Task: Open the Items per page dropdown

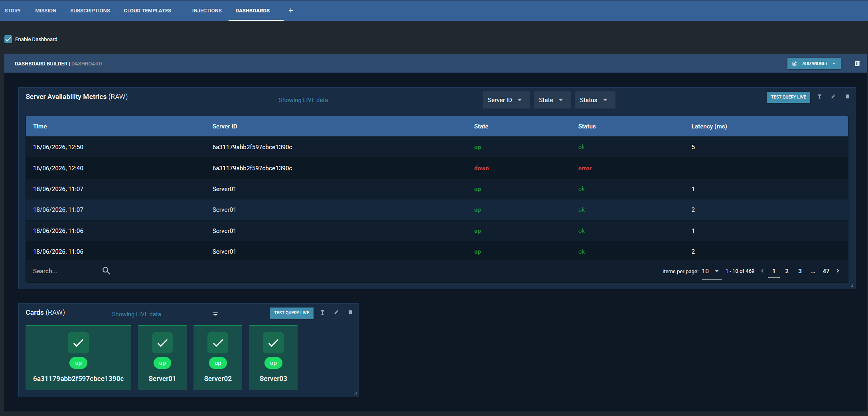Action: (x=712, y=271)
